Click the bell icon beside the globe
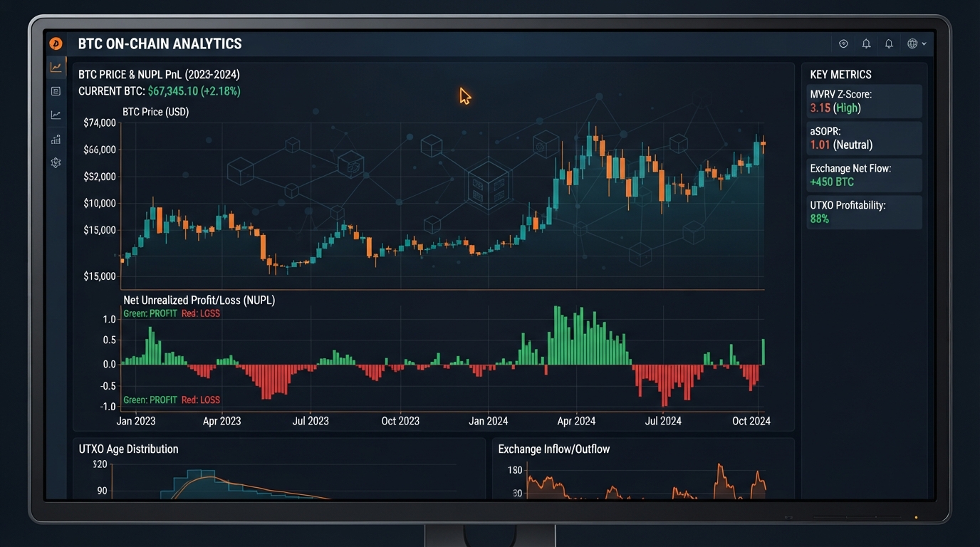Viewport: 980px width, 547px height. coord(889,43)
